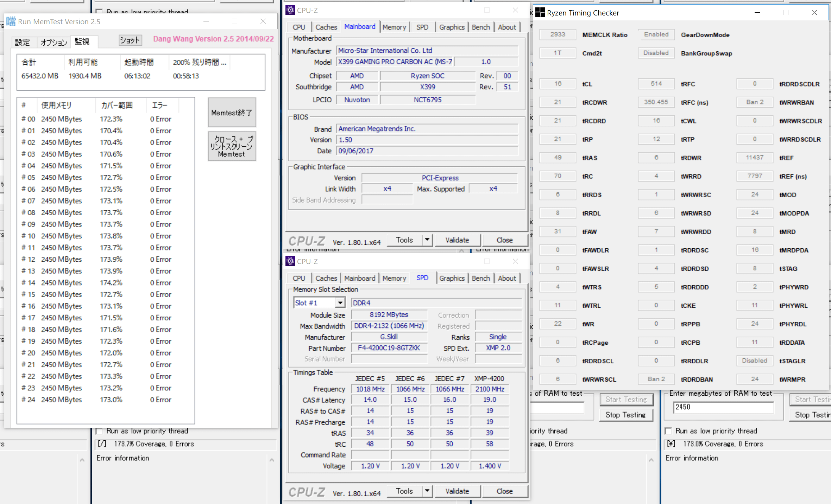
Task: Click the CPU-Z app icon in bottom SPD window title bar
Action: pyautogui.click(x=290, y=261)
